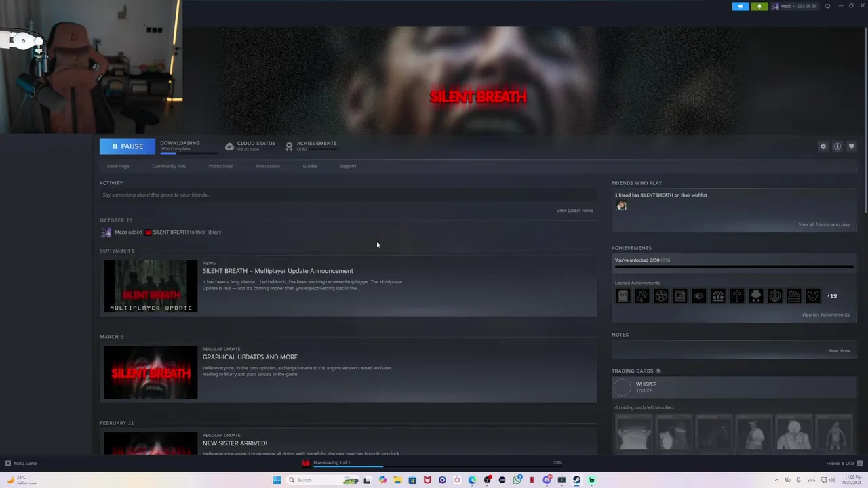The image size is (868, 488).
Task: Open announcements megaphone button
Action: tap(741, 6)
